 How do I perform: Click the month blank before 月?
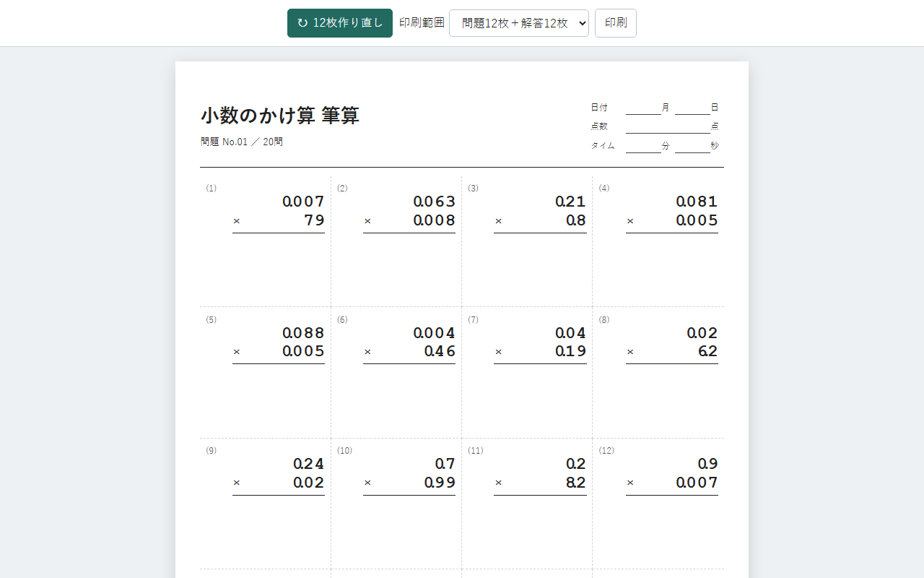point(643,108)
